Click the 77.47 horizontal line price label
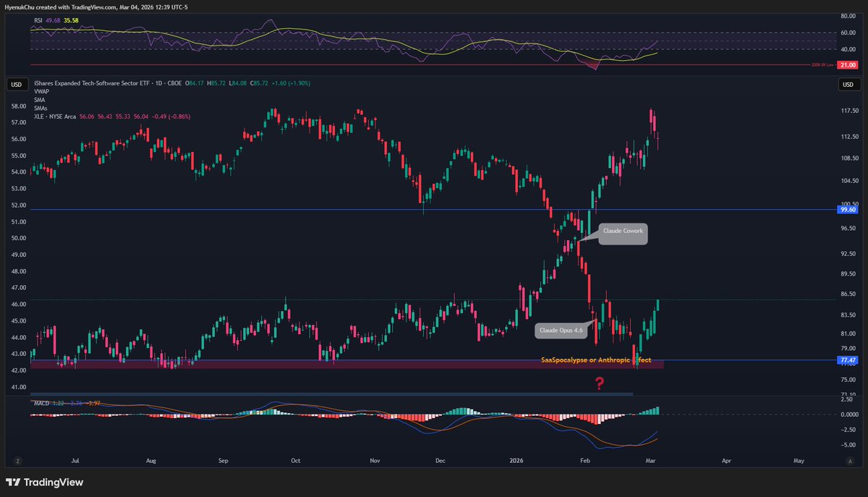The height and width of the screenshot is (497, 868). 847,360
